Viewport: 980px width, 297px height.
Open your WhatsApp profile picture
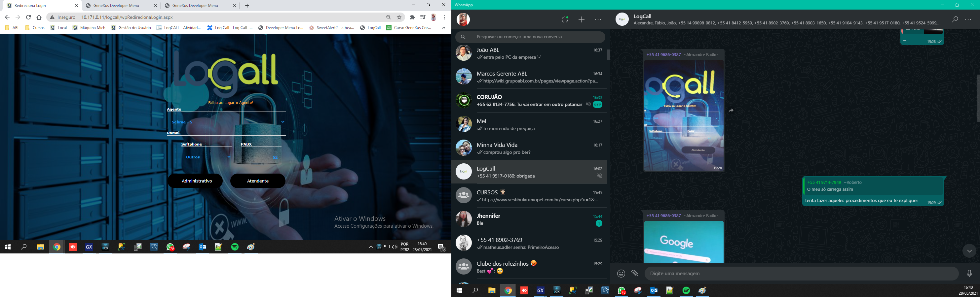click(x=463, y=19)
